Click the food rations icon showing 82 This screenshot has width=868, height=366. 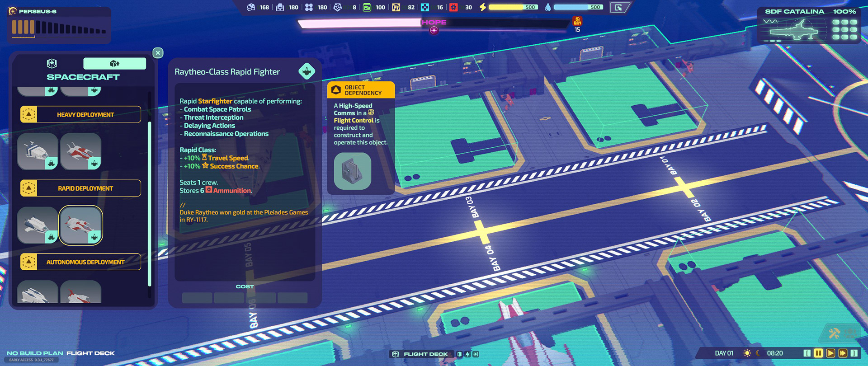click(396, 7)
